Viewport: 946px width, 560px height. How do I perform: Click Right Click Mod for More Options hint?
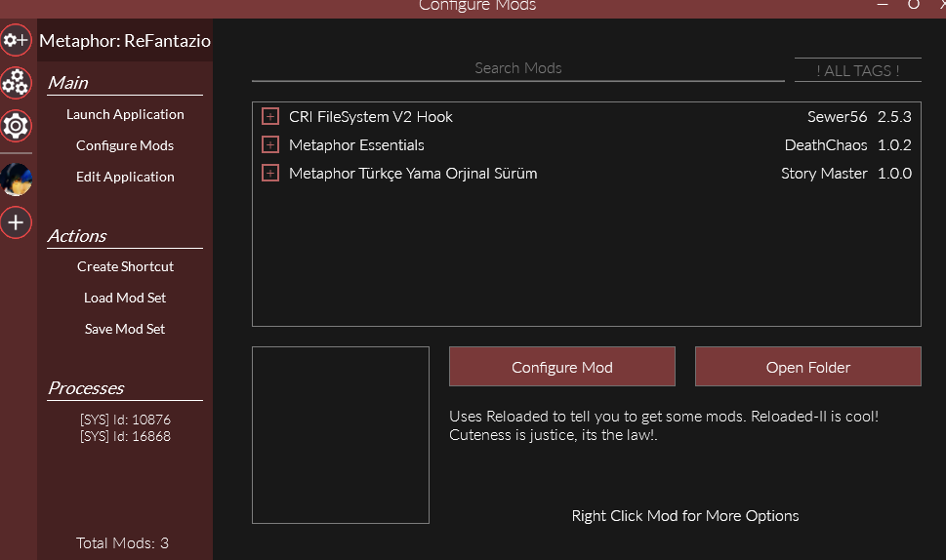coord(684,516)
